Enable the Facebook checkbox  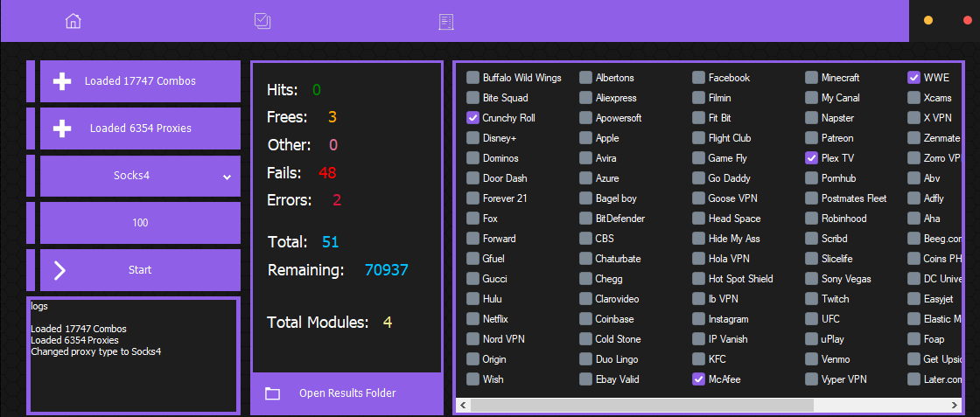pos(699,78)
